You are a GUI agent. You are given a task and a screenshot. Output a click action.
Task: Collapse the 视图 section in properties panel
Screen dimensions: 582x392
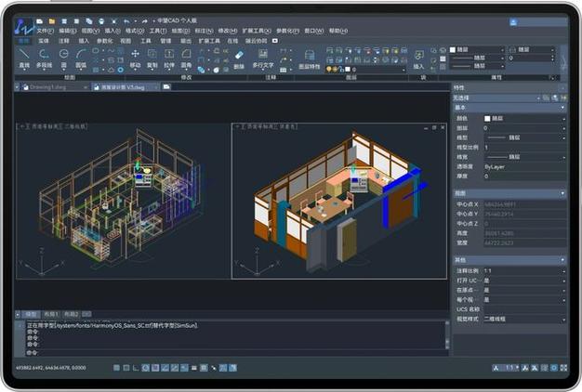pyautogui.click(x=562, y=193)
